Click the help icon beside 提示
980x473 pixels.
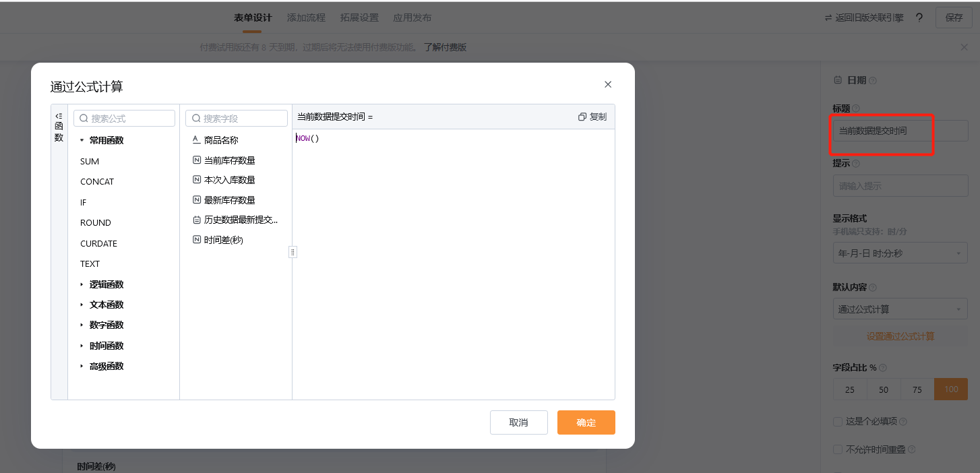856,163
